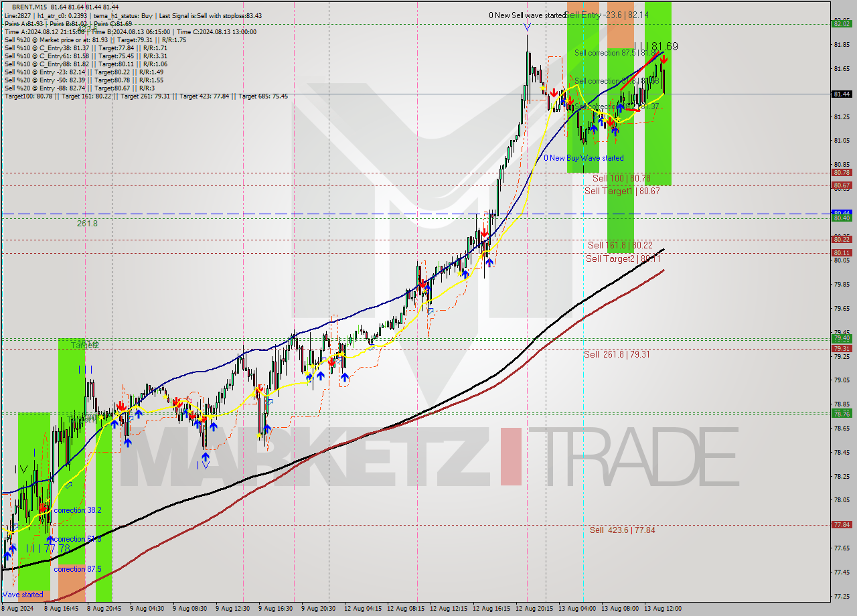Screen dimensions: 857x616
Task: Click the 'correction 87.5' label near bottom left
Action: pos(79,569)
